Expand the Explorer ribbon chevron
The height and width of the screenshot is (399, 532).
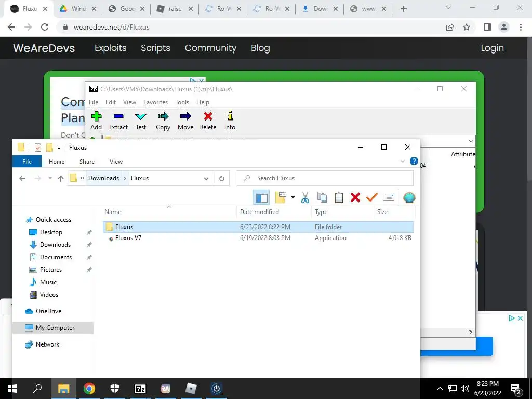click(x=403, y=161)
